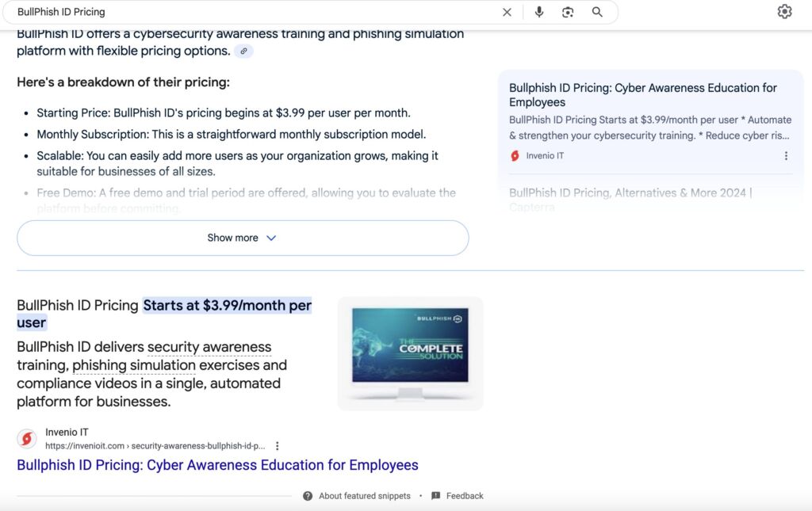Open the sidebar card titled Cyber Awareness Education
This screenshot has height=511, width=812.
pos(642,94)
